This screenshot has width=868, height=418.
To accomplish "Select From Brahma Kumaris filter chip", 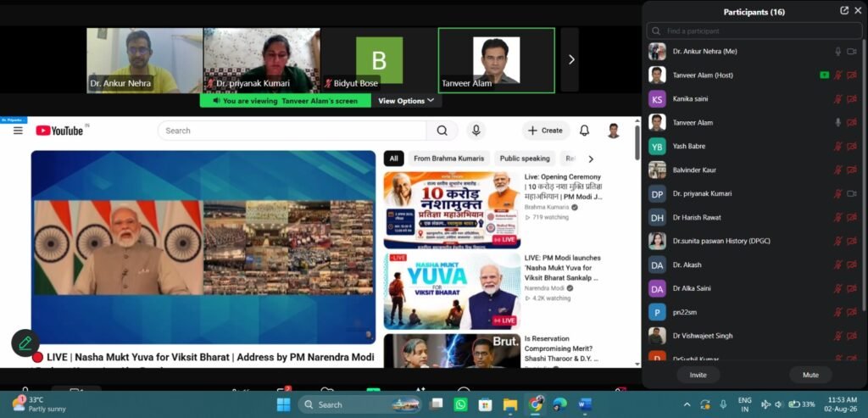I will [449, 159].
